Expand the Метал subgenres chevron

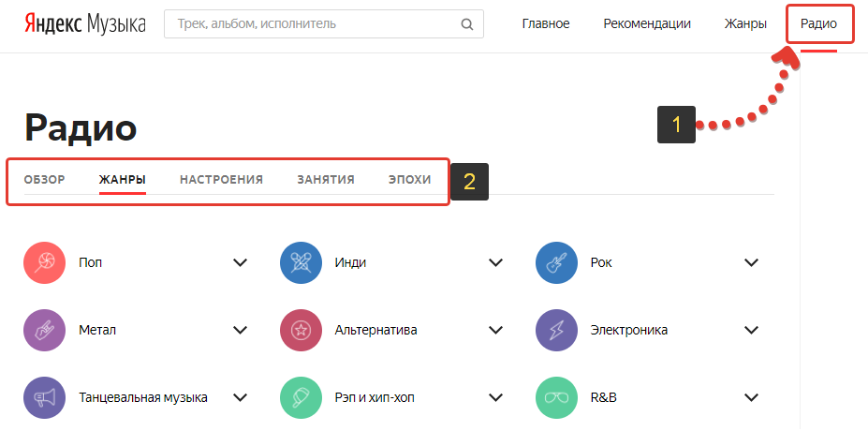coord(241,330)
